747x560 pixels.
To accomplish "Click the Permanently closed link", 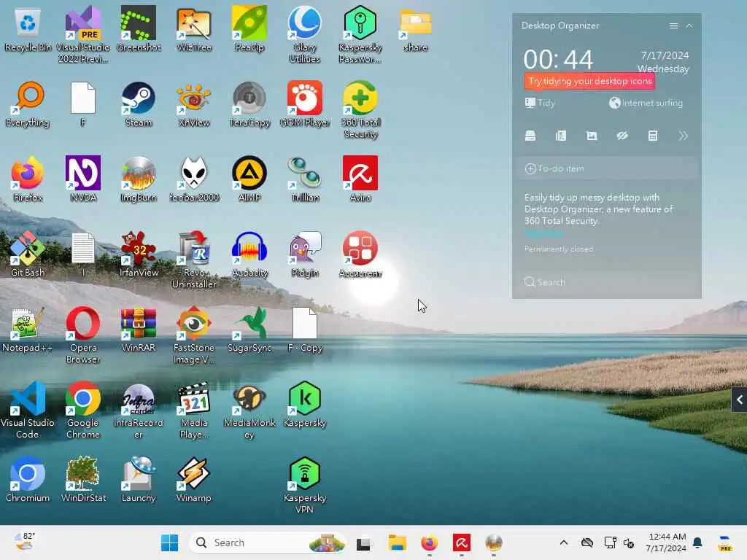I will pos(558,249).
